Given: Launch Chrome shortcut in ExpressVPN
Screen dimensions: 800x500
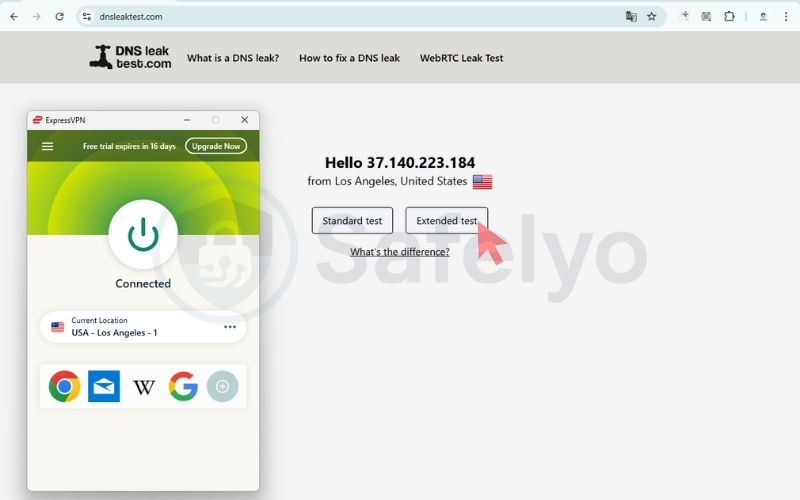Looking at the screenshot, I should point(64,386).
